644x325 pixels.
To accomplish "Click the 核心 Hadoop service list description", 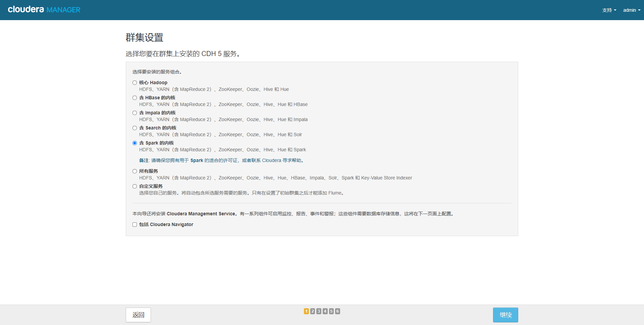I will click(x=214, y=89).
